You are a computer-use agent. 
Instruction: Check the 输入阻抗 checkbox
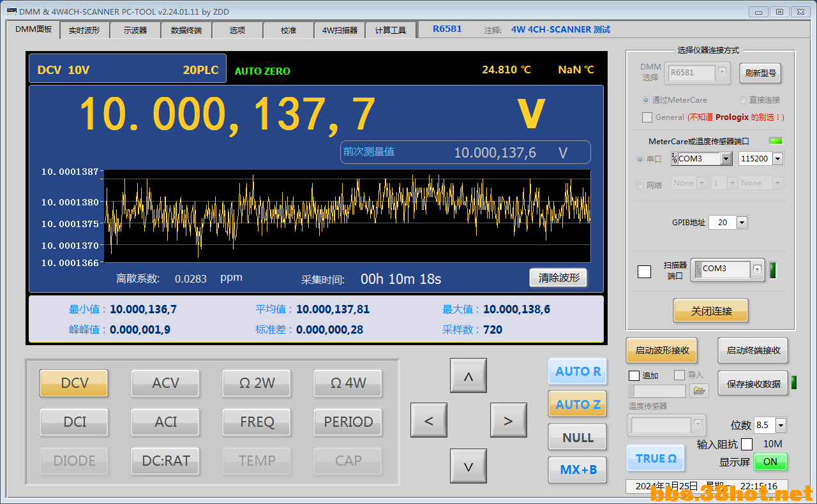(746, 444)
